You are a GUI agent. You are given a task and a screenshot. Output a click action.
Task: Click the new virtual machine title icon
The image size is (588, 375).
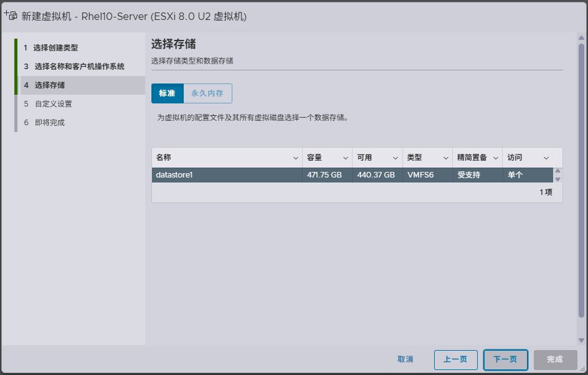coord(11,16)
